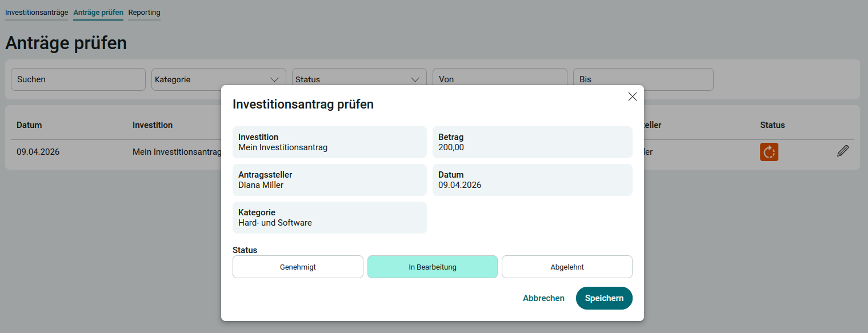868x333 pixels.
Task: Click the Von date field
Action: [499, 79]
